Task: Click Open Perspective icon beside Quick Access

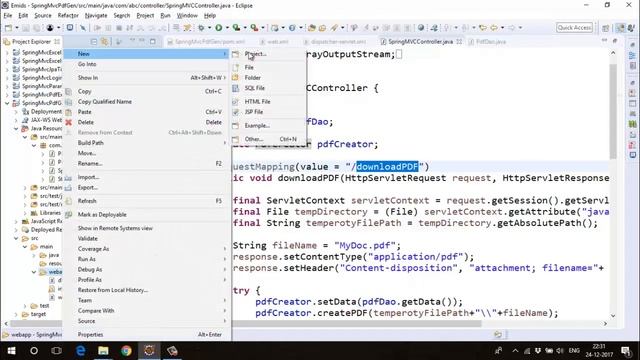Action: [x=605, y=28]
